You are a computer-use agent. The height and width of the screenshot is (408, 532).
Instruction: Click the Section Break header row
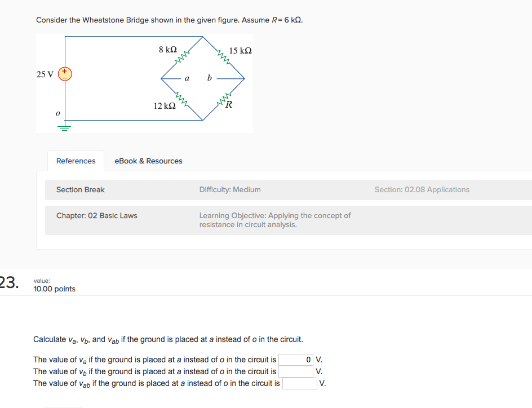79,189
